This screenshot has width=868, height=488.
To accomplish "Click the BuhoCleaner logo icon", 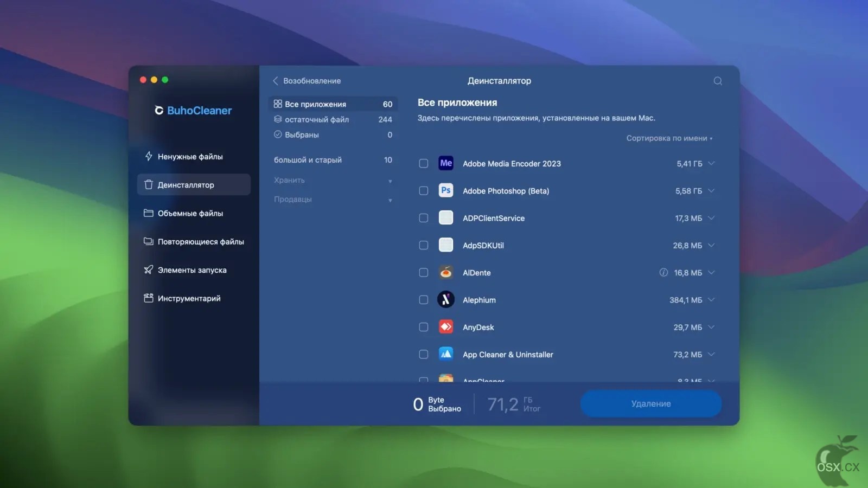I will (x=159, y=110).
